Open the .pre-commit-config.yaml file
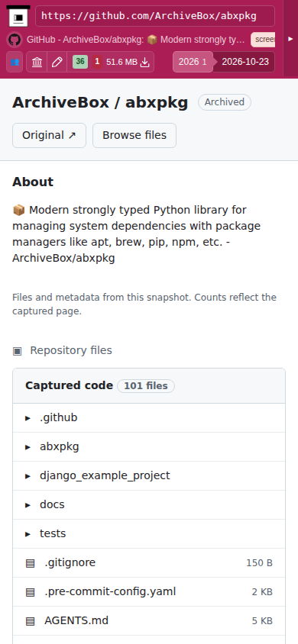This screenshot has width=298, height=644. (x=149, y=592)
